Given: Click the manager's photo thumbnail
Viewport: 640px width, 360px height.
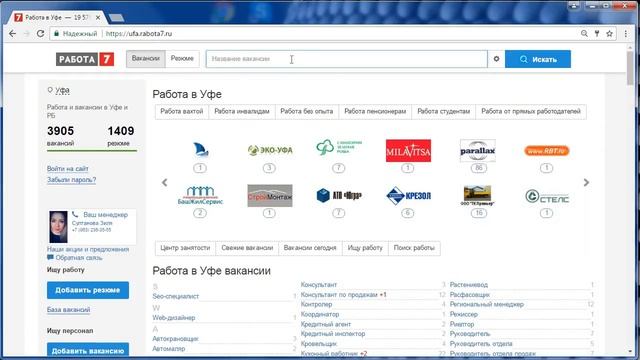Looking at the screenshot, I should point(58,227).
